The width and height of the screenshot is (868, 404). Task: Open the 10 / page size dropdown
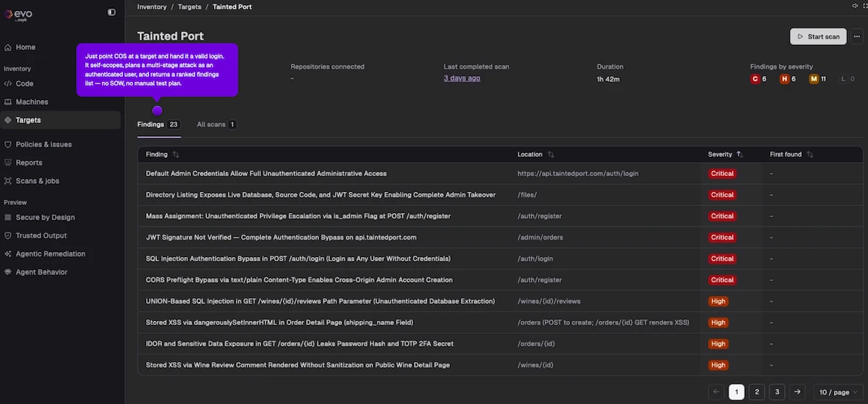pos(838,392)
